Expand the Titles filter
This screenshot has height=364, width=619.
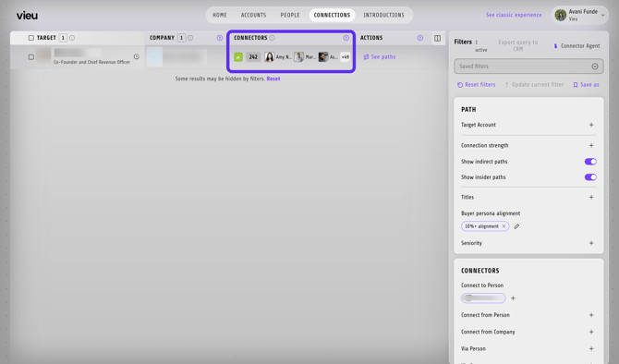(x=591, y=197)
